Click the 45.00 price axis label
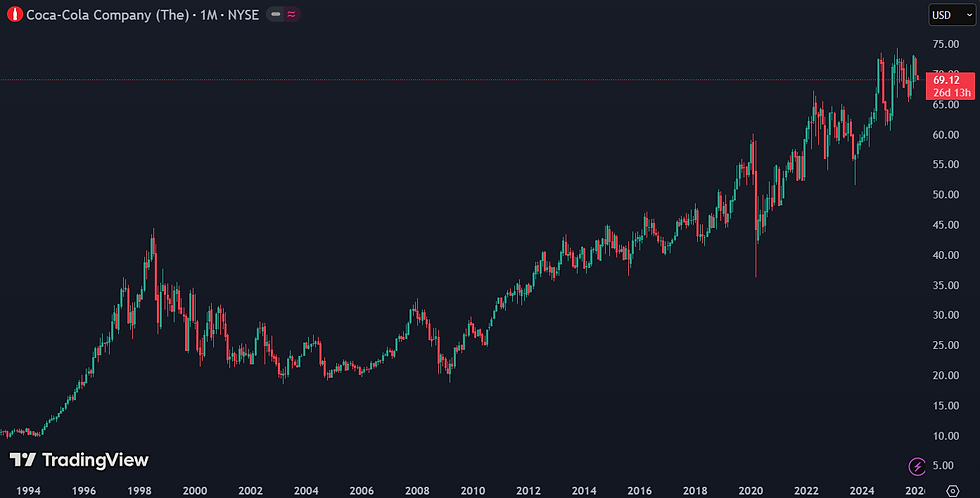 (x=946, y=225)
